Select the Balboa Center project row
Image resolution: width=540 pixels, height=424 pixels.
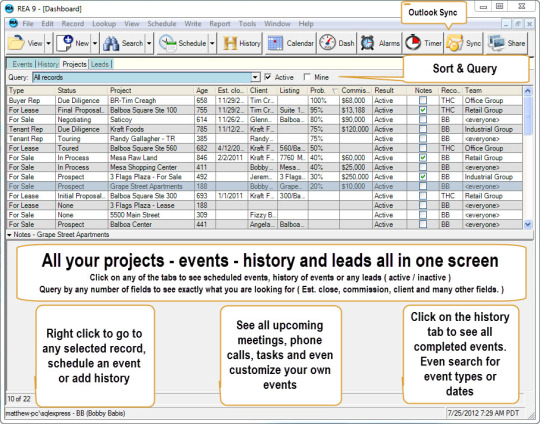tap(264, 224)
